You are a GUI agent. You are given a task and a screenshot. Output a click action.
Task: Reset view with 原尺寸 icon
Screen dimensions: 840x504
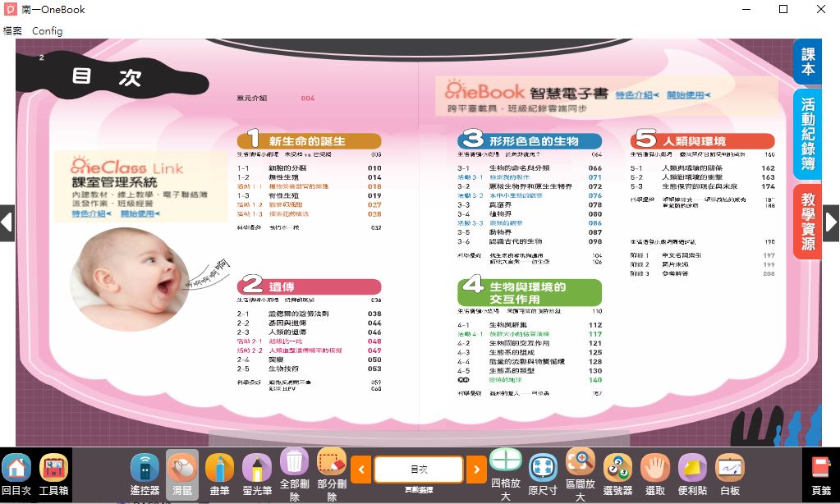(x=543, y=474)
